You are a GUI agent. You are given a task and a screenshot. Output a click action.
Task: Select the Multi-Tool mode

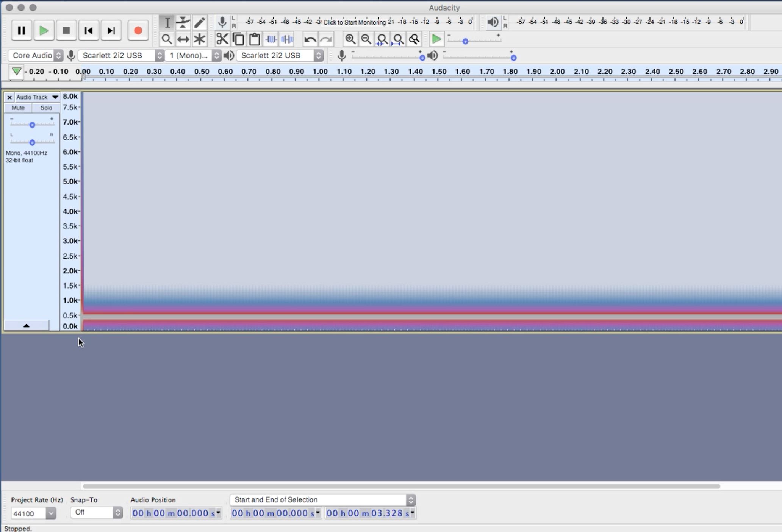(200, 39)
